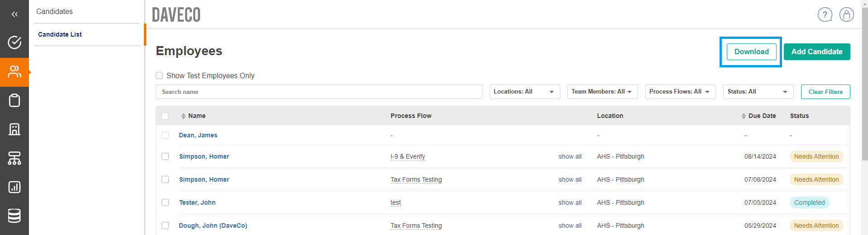Collapse the sidebar with double-chevron icon
Viewport: 868px width, 235px height.
pyautogui.click(x=14, y=14)
